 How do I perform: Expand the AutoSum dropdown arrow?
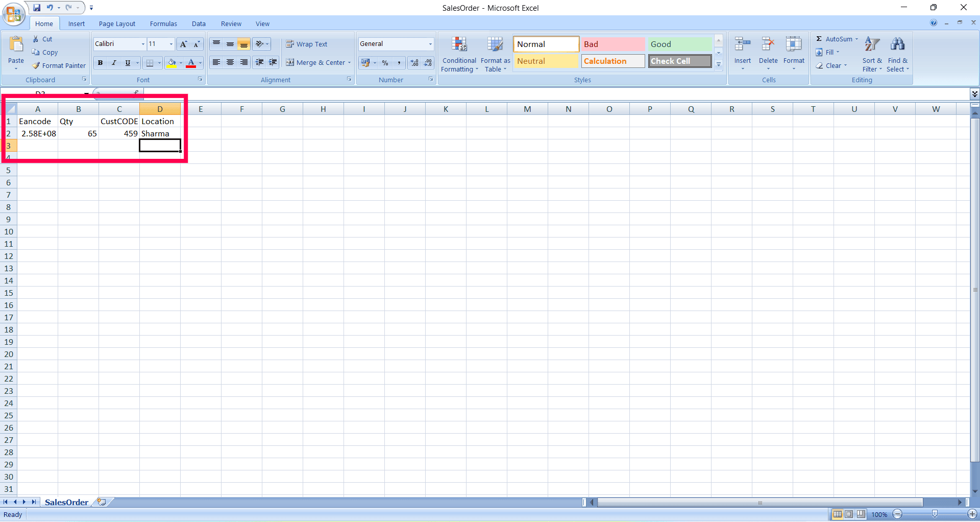point(856,39)
